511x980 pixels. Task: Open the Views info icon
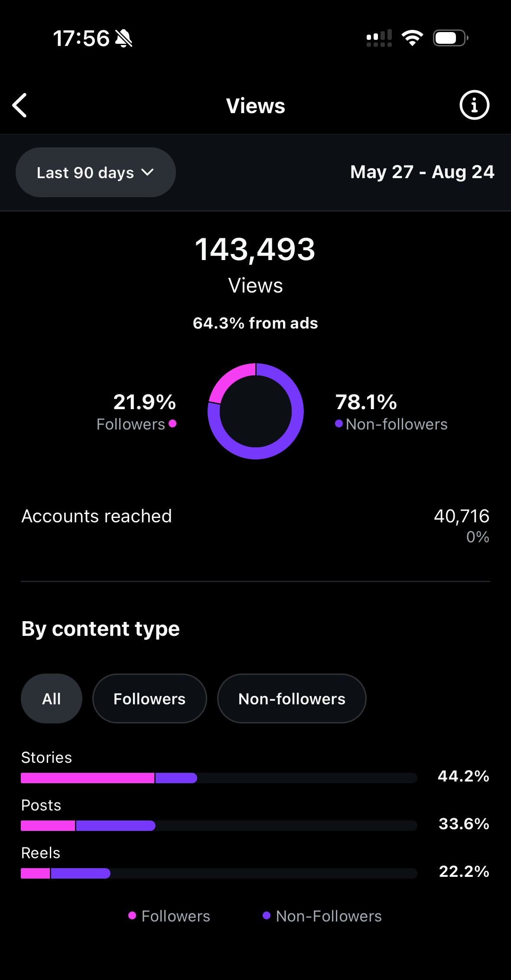(474, 105)
